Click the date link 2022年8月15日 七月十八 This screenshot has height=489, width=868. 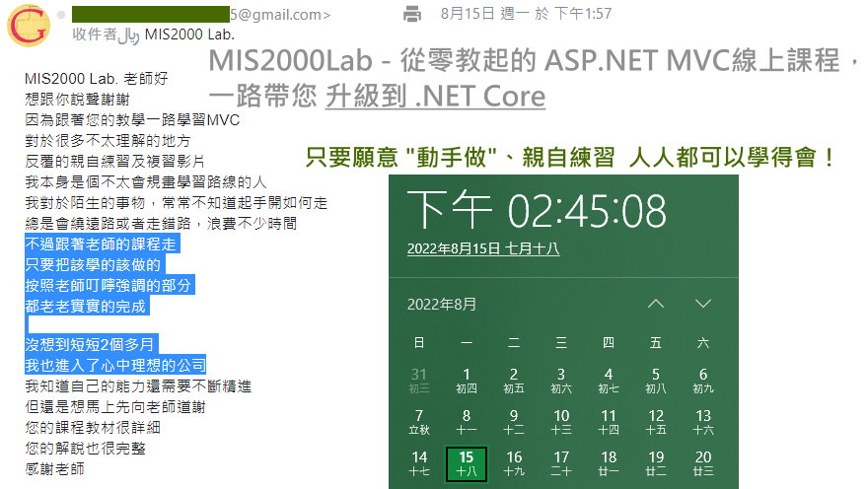pos(483,248)
